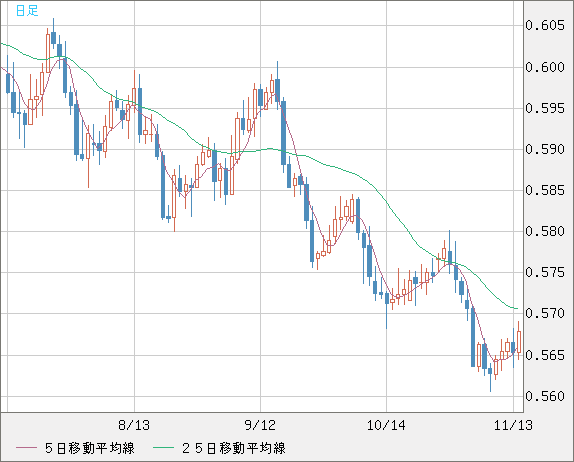Click the green 25-day legend line sample

(163, 448)
